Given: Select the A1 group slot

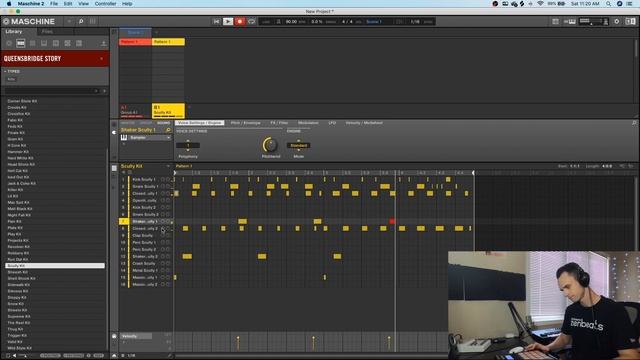Looking at the screenshot, I should pos(135,110).
